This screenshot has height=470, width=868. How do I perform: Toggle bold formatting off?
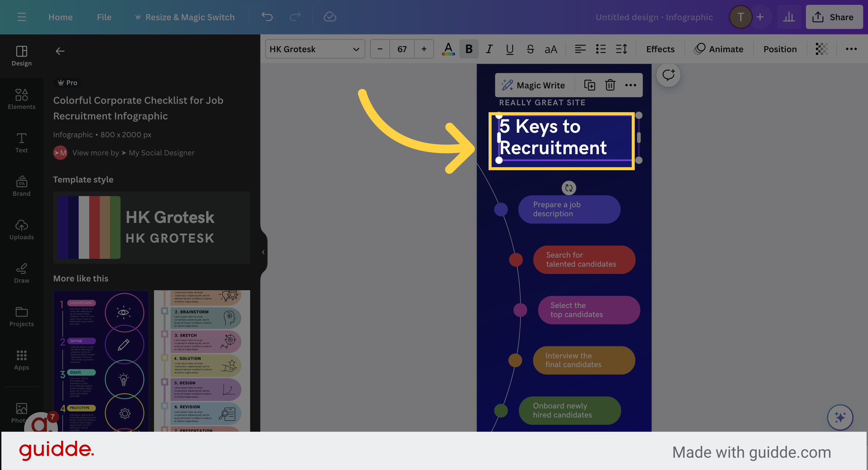click(468, 49)
